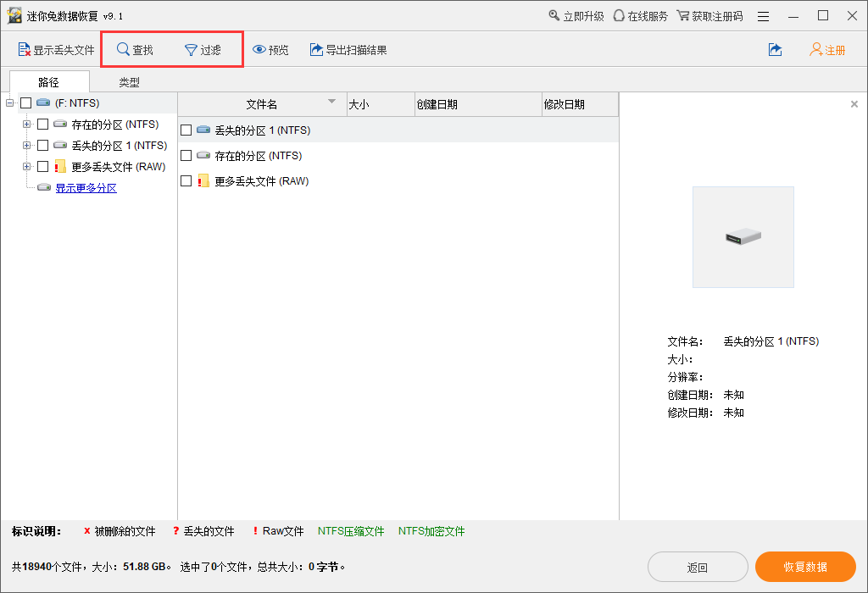Viewport: 868px width, 593px height.
Task: Click 导出扫描结果 export icon
Action: (x=316, y=50)
